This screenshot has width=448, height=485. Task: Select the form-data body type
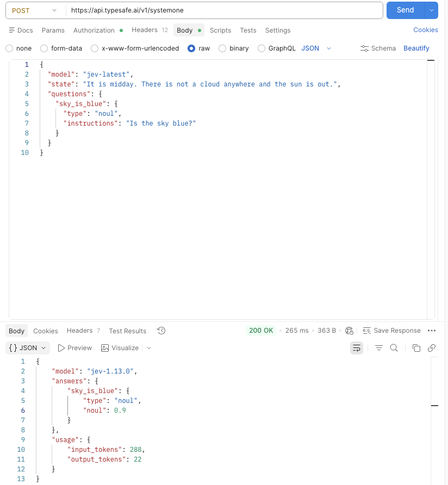[x=44, y=48]
